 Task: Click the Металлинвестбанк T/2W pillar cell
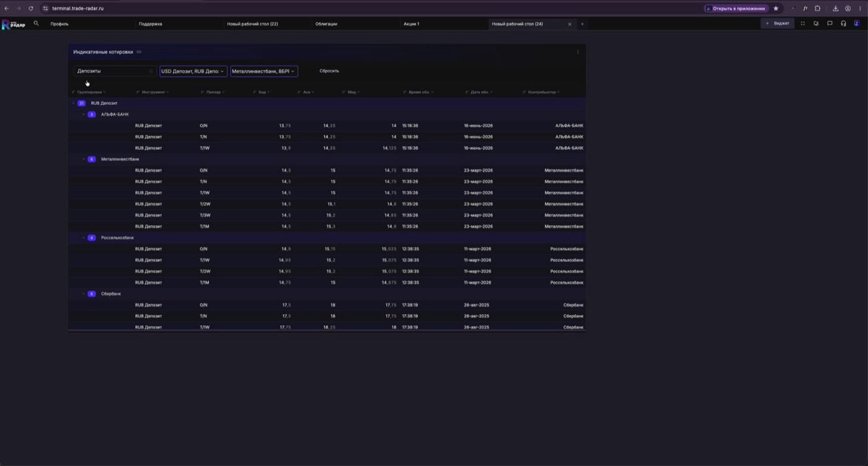205,204
